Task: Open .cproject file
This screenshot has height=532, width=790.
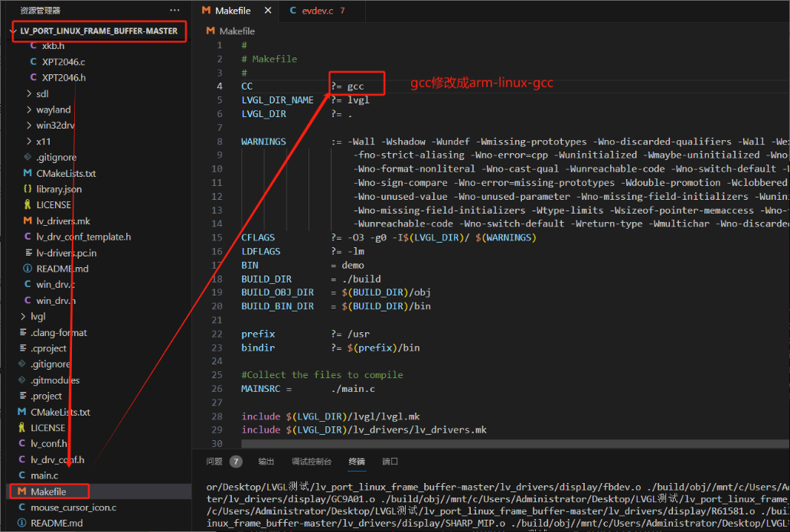Action: [x=48, y=348]
